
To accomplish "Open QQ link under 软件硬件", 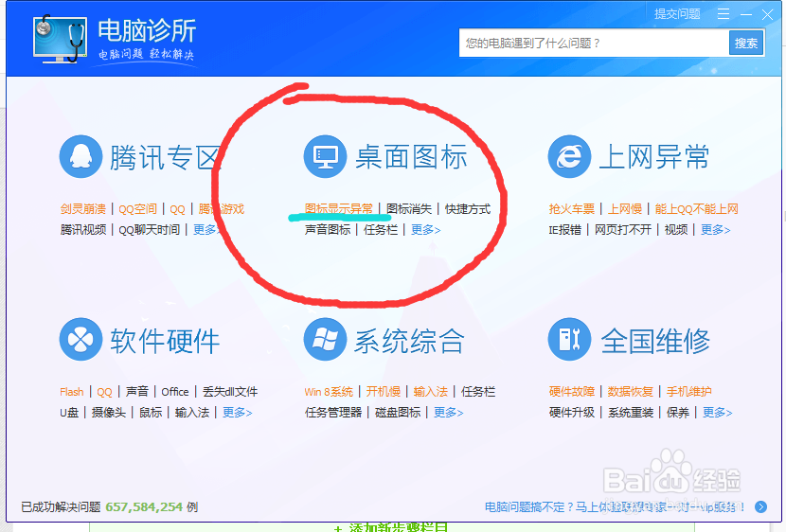I will [x=105, y=392].
